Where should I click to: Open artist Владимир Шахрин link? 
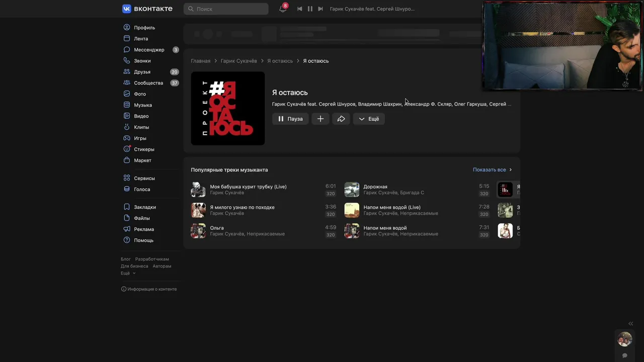point(380,104)
